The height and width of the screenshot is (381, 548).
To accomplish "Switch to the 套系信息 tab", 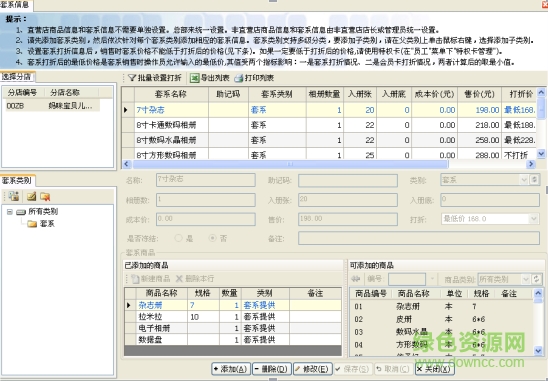I will click(15, 4).
